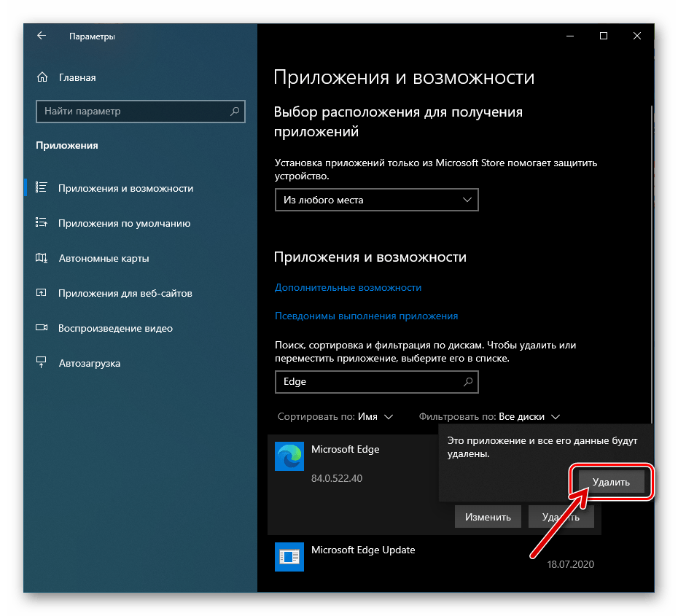This screenshot has width=678, height=616.
Task: Focus the Найти параметр search field
Action: pos(141,112)
